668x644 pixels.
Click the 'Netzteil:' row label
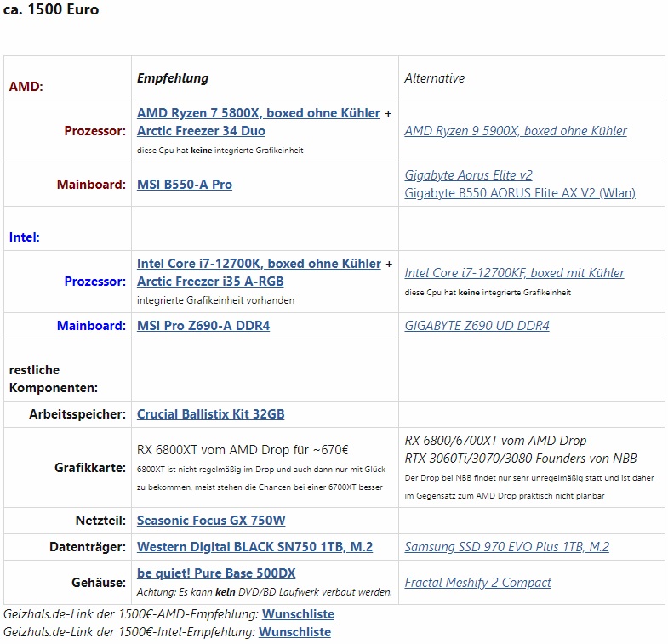tap(100, 521)
